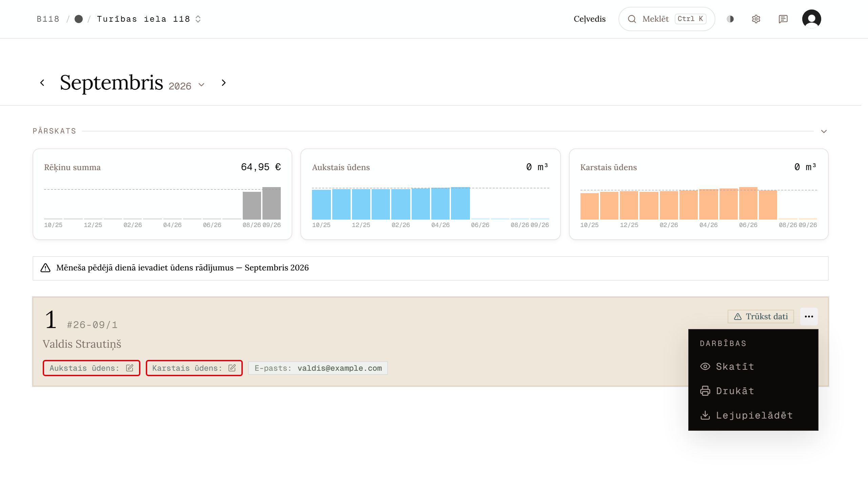Viewport: 868px width, 488px height.
Task: Click the warning triangle in notice banner
Action: click(x=45, y=268)
